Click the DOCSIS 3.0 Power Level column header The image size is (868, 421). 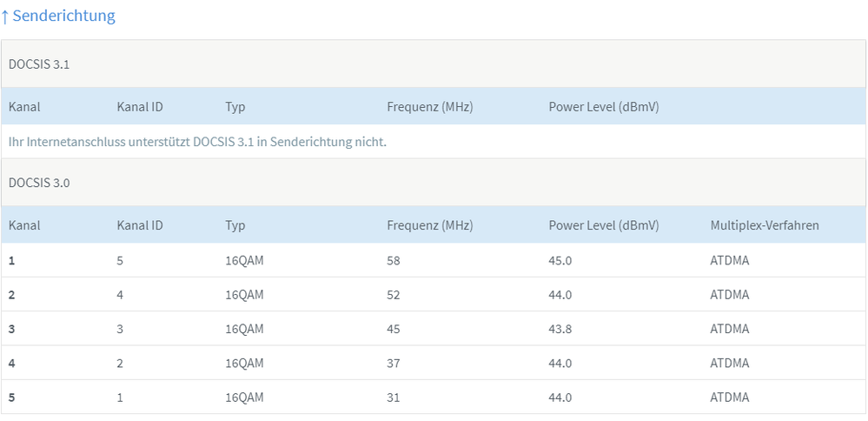tap(603, 225)
